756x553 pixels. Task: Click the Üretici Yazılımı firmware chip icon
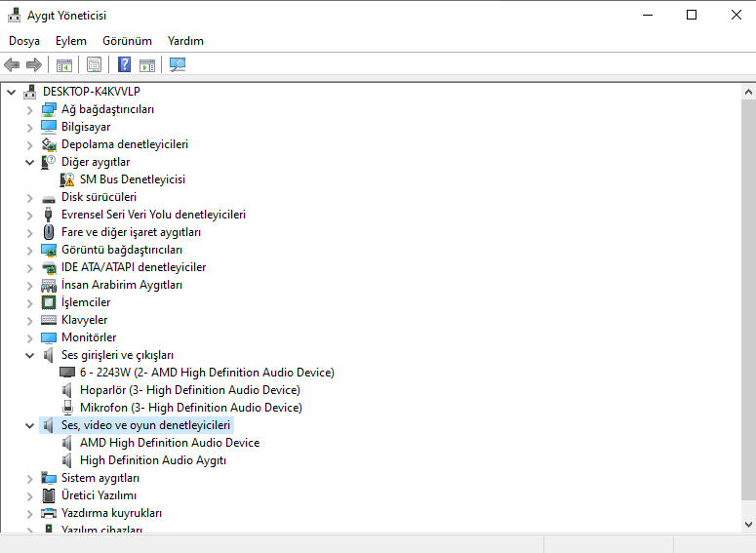point(49,495)
